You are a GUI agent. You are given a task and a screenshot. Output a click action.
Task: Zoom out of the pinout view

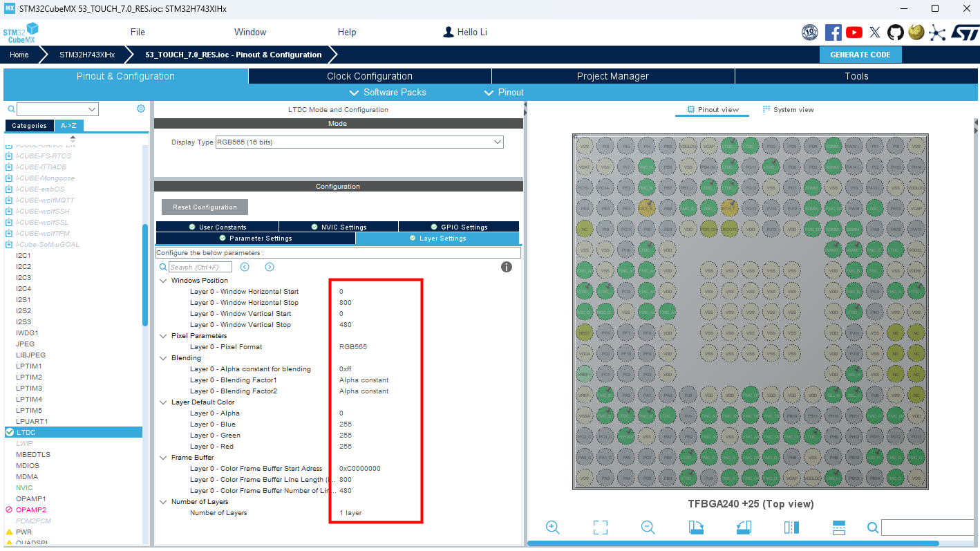coord(648,527)
